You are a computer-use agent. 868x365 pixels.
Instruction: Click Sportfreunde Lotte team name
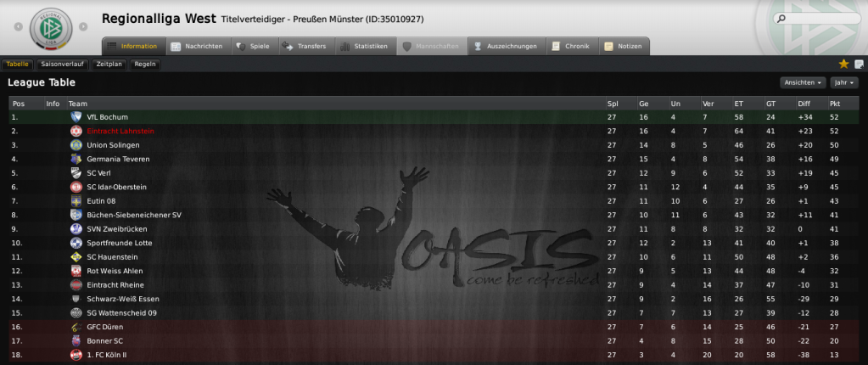[x=119, y=243]
